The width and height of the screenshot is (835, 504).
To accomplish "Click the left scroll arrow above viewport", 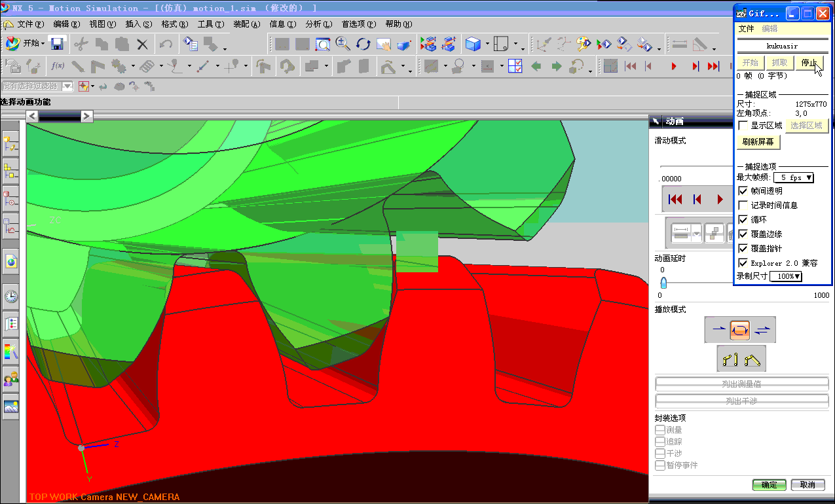I will coord(32,117).
